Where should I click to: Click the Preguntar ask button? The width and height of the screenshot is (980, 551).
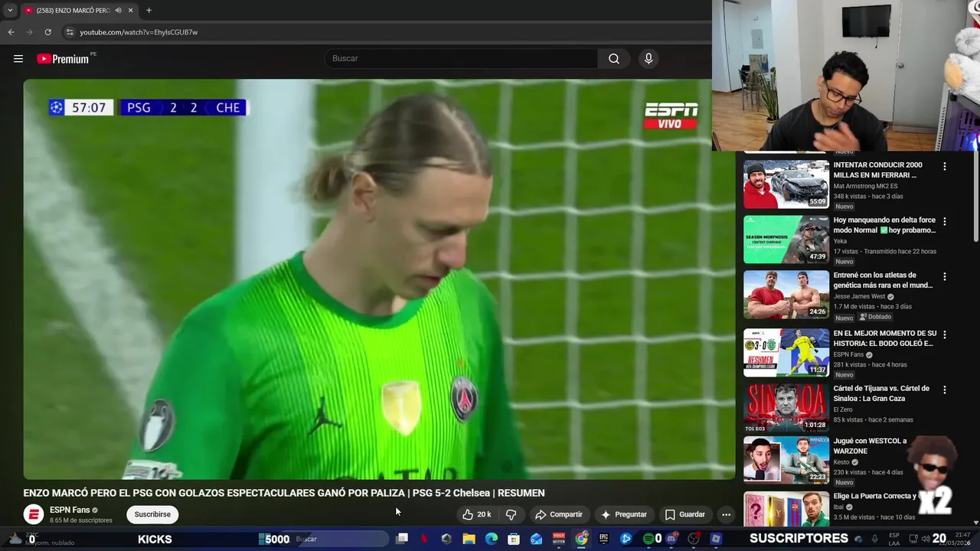pyautogui.click(x=624, y=514)
